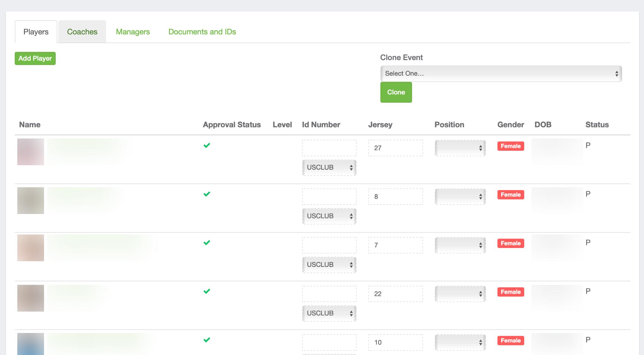This screenshot has width=644, height=355.
Task: Open USCLUB dropdown for jersey 27 player
Action: pos(329,167)
